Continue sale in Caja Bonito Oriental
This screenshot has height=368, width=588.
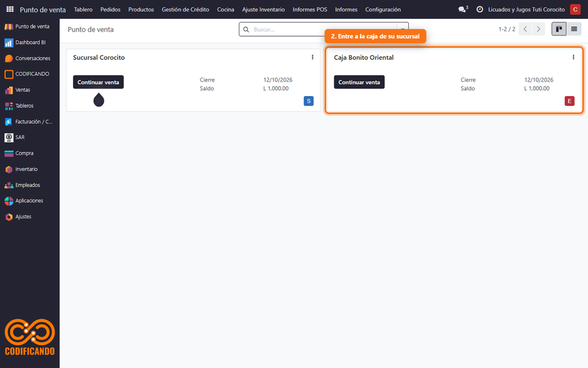[x=359, y=82]
